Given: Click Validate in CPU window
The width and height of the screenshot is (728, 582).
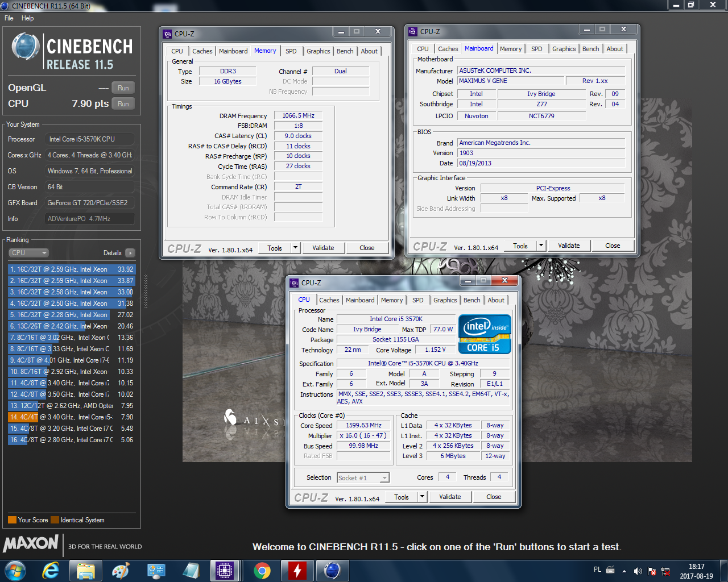Looking at the screenshot, I should click(450, 497).
